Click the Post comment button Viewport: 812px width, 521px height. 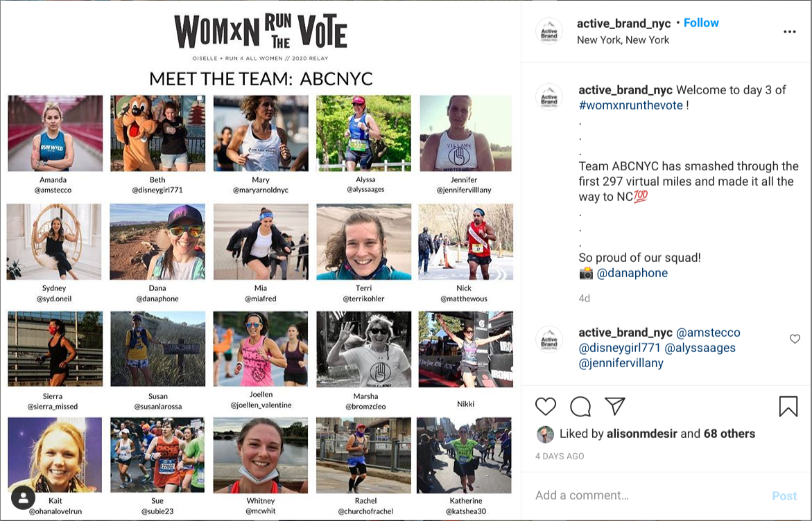click(x=784, y=495)
